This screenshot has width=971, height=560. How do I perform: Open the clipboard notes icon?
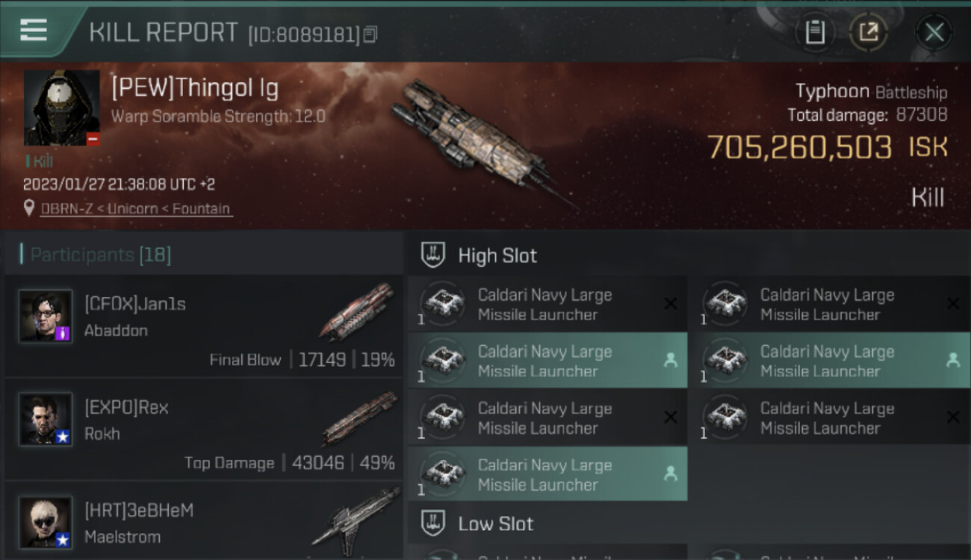[815, 32]
